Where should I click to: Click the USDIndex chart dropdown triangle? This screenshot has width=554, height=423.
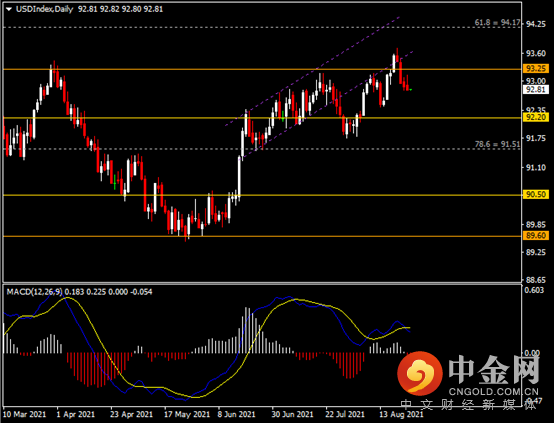tap(8, 9)
